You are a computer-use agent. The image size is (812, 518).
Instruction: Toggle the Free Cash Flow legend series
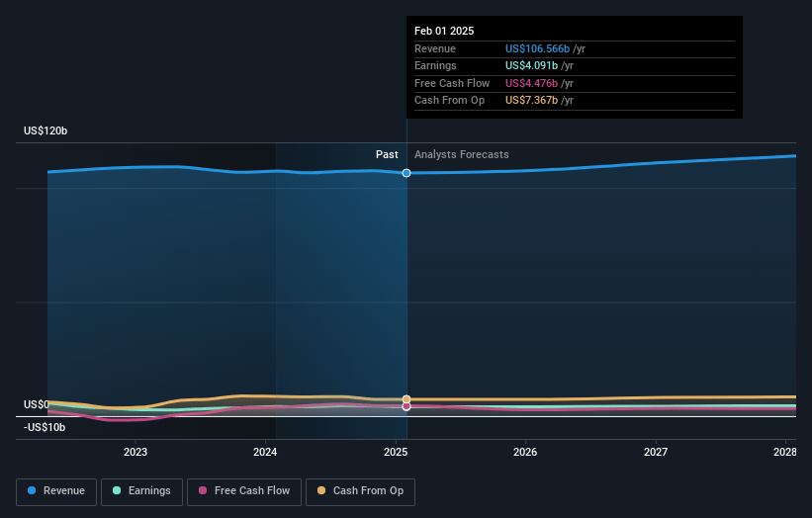tap(244, 491)
